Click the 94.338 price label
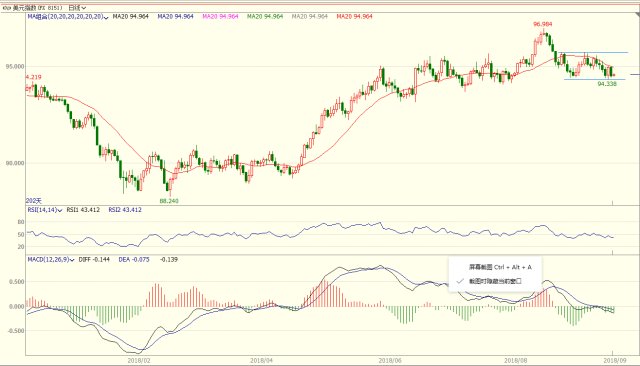The height and width of the screenshot is (366, 640). click(607, 84)
